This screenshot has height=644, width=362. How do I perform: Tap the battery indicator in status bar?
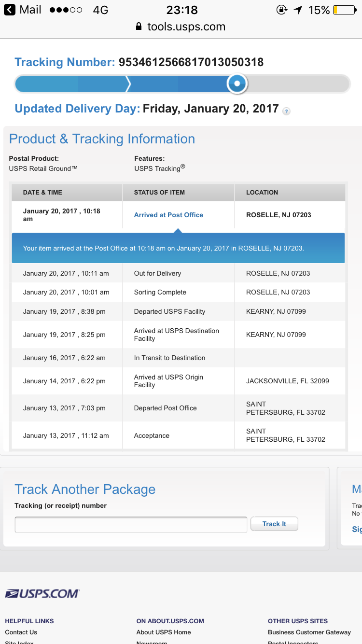[345, 10]
